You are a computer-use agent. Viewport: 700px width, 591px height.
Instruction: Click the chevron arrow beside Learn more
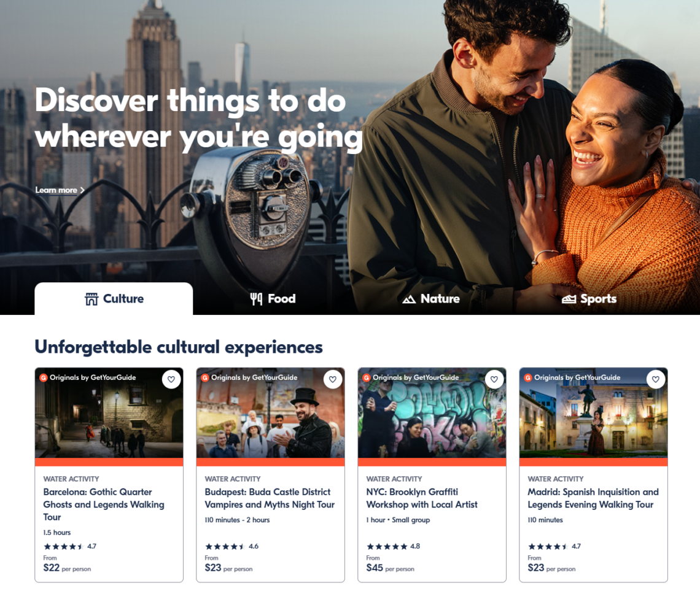point(82,190)
